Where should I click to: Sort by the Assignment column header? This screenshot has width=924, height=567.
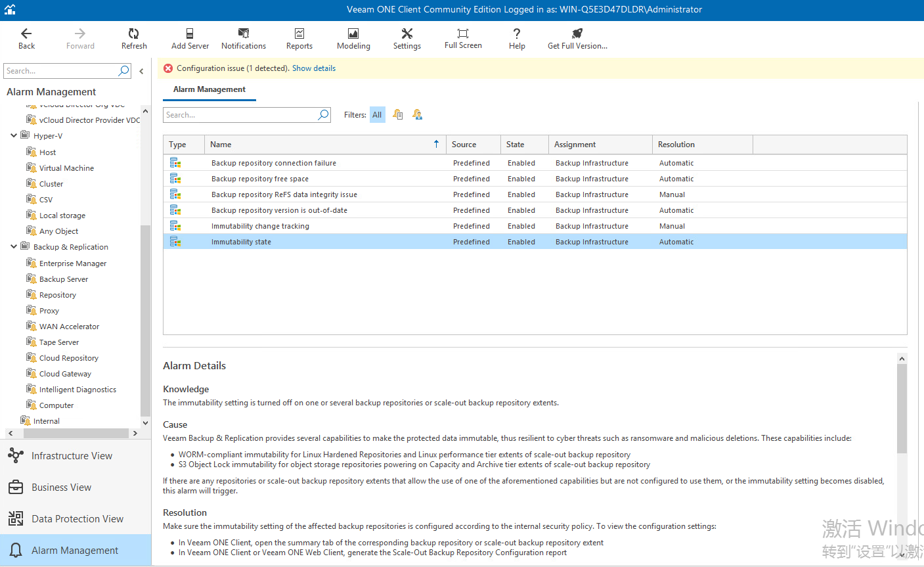[600, 145]
